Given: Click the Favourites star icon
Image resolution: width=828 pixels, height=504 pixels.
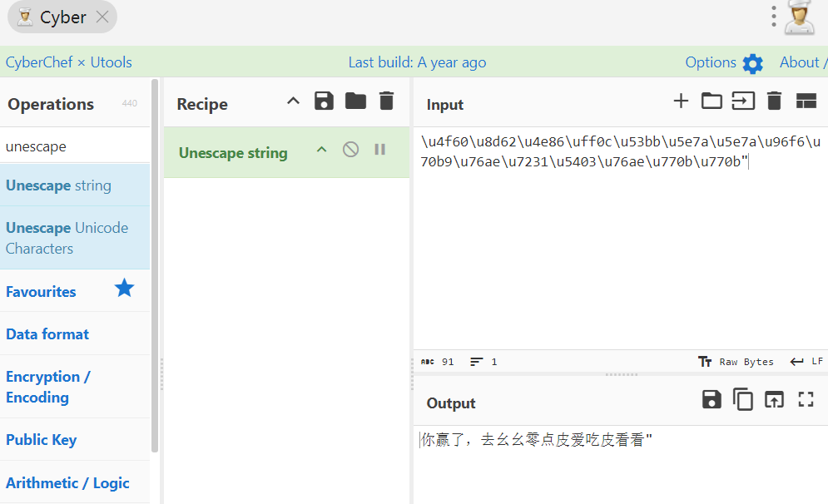Looking at the screenshot, I should coord(125,288).
